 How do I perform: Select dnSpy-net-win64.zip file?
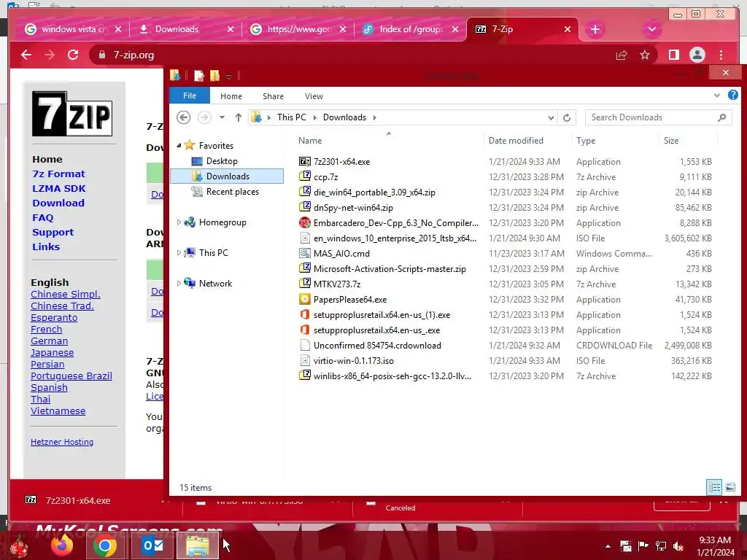click(x=354, y=208)
